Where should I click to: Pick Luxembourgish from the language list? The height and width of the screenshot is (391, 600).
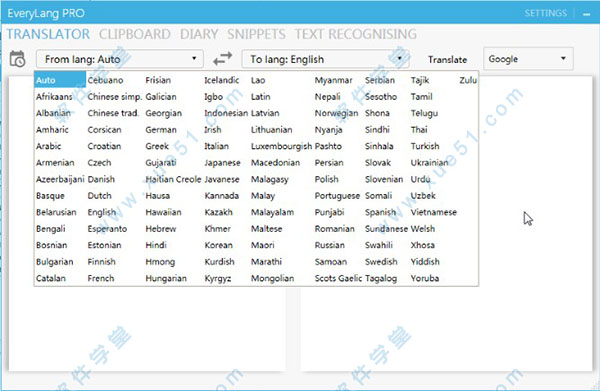281,146
